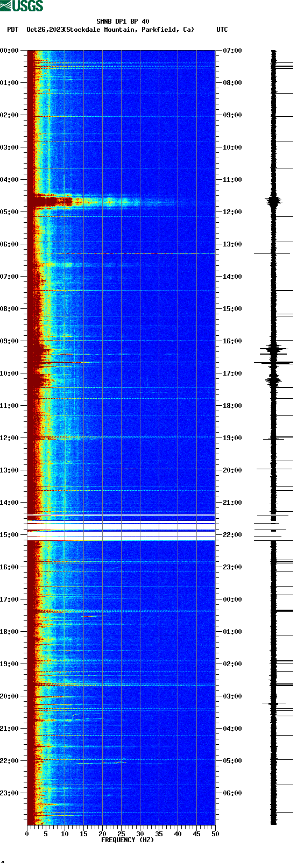This screenshot has height=868, width=297.
Task: Click the 21:00 PDT time label
Action: tap(10, 729)
